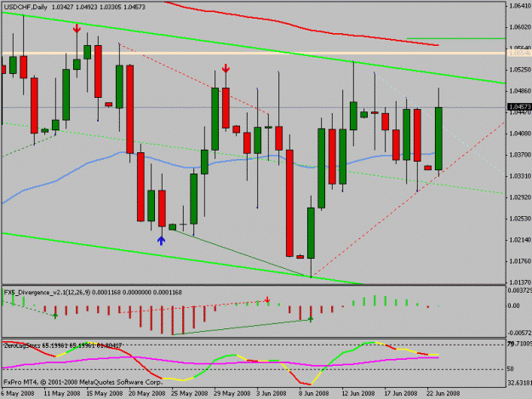Click the 1.06410 price axis label
Image resolution: width=532 pixels, height=399 pixels.
pyautogui.click(x=519, y=5)
